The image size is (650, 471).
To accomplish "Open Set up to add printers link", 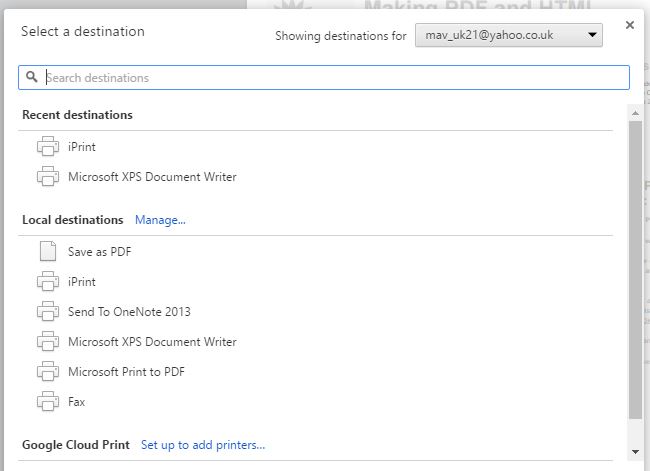I will pos(203,445).
